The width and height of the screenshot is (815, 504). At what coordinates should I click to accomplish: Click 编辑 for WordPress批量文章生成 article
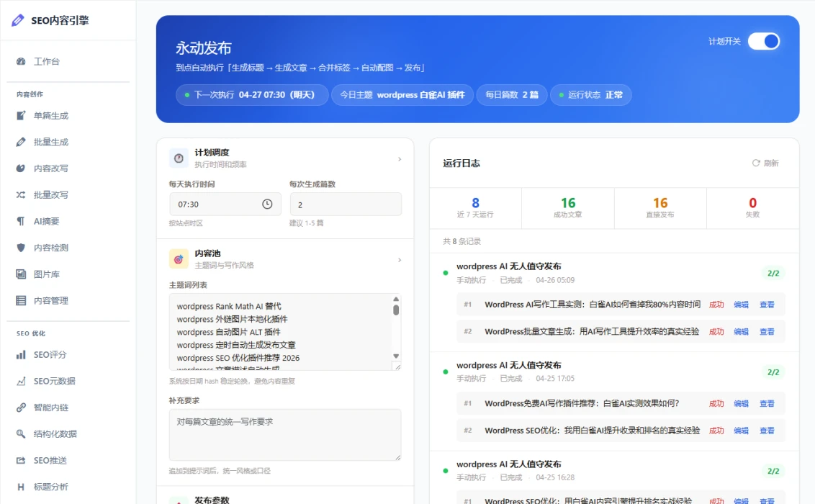pyautogui.click(x=741, y=331)
